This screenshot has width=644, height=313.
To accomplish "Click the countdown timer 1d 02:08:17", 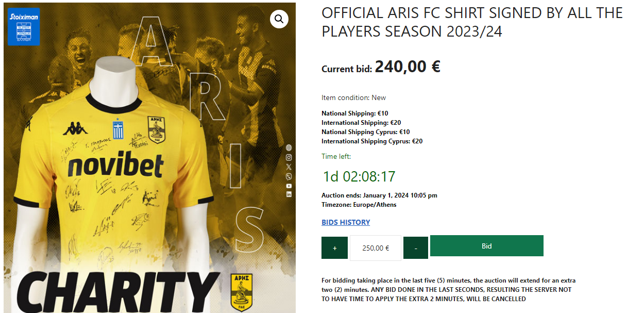I will point(359,176).
